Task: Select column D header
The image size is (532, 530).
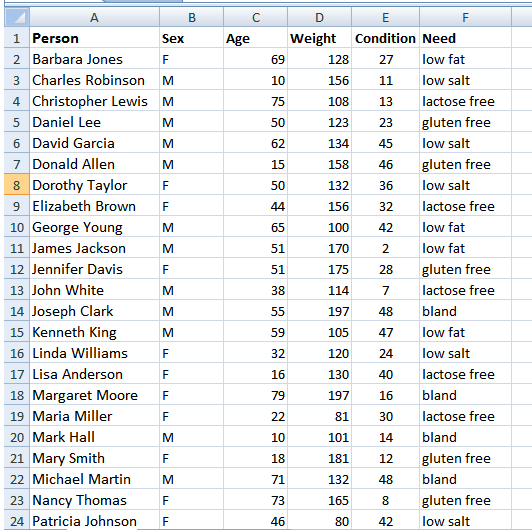Action: click(x=320, y=17)
